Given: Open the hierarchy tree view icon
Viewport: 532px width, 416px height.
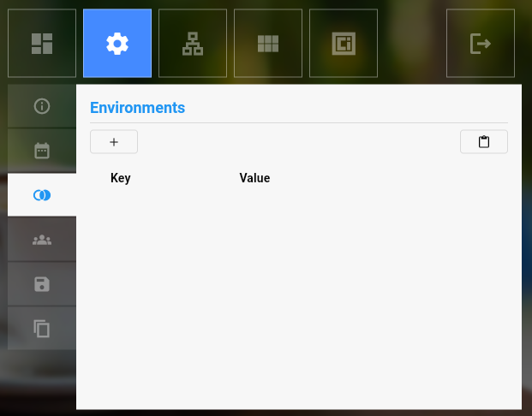Looking at the screenshot, I should click(193, 44).
